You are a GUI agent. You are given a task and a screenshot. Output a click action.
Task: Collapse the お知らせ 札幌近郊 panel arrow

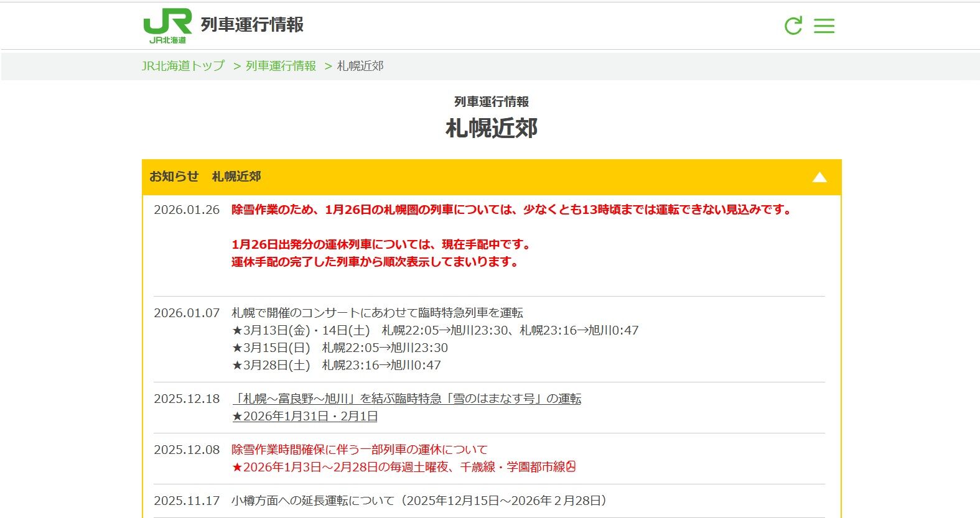(819, 177)
